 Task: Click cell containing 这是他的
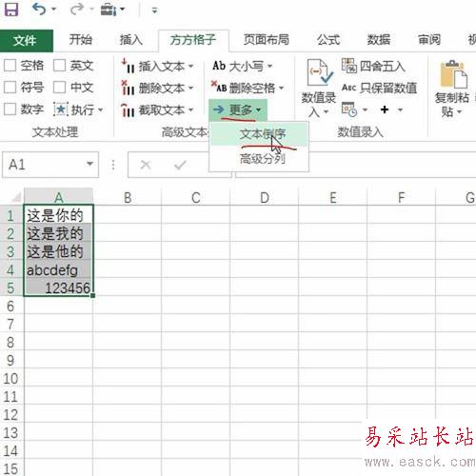pos(58,251)
